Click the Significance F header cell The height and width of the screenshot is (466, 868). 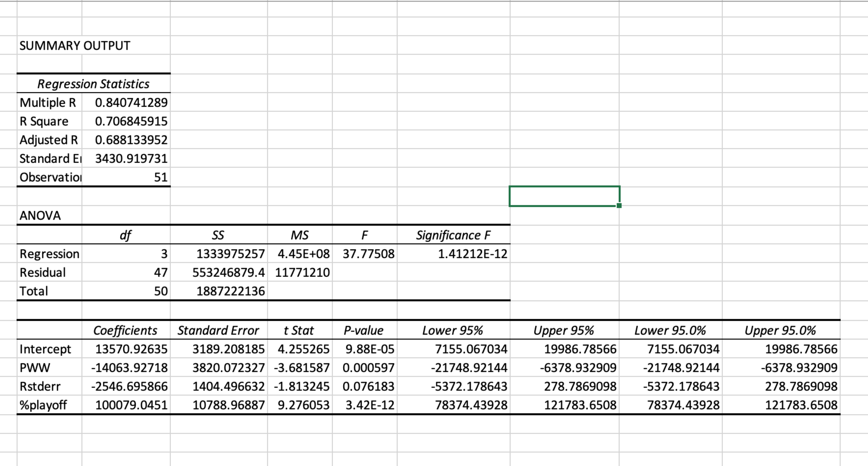pos(454,235)
